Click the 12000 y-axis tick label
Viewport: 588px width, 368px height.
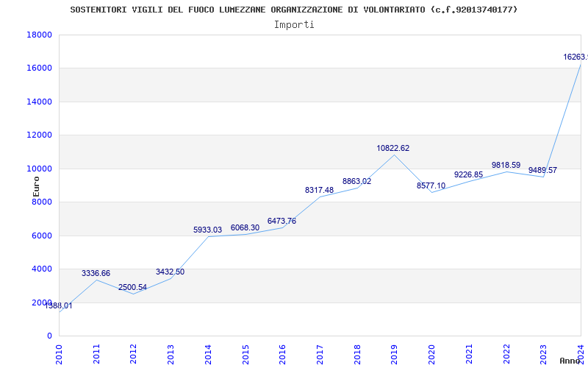click(38, 135)
